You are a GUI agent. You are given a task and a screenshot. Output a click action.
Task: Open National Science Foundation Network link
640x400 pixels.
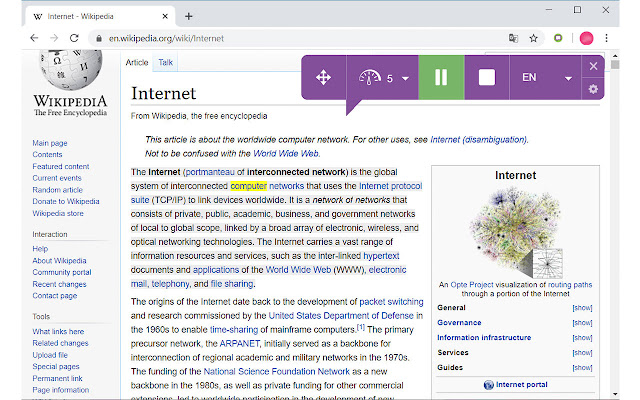tap(276, 371)
